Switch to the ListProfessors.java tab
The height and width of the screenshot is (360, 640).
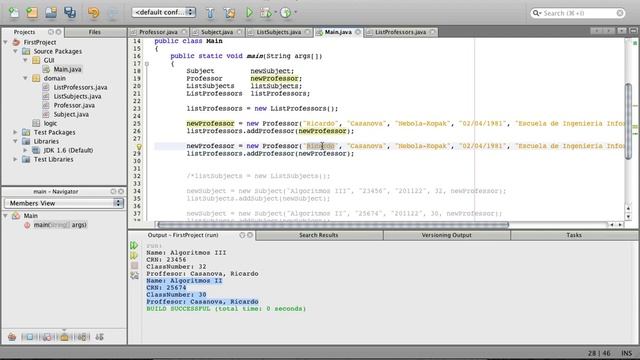pyautogui.click(x=400, y=32)
